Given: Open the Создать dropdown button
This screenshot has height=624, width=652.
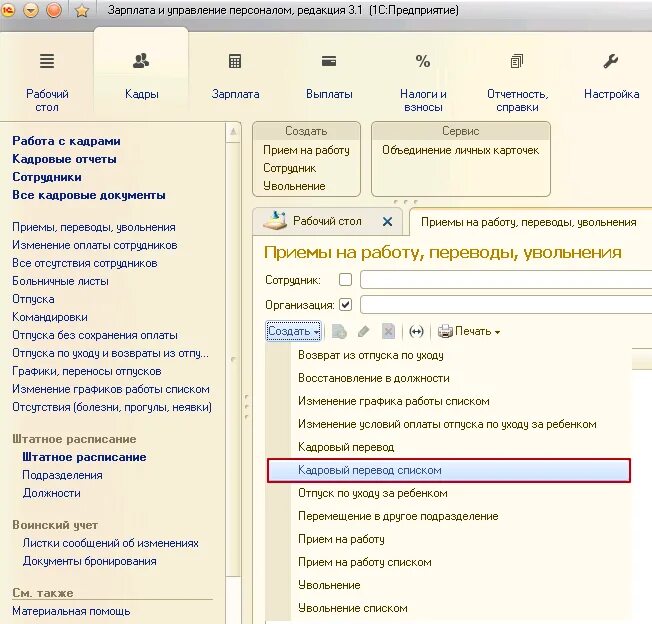Looking at the screenshot, I should pos(294,331).
